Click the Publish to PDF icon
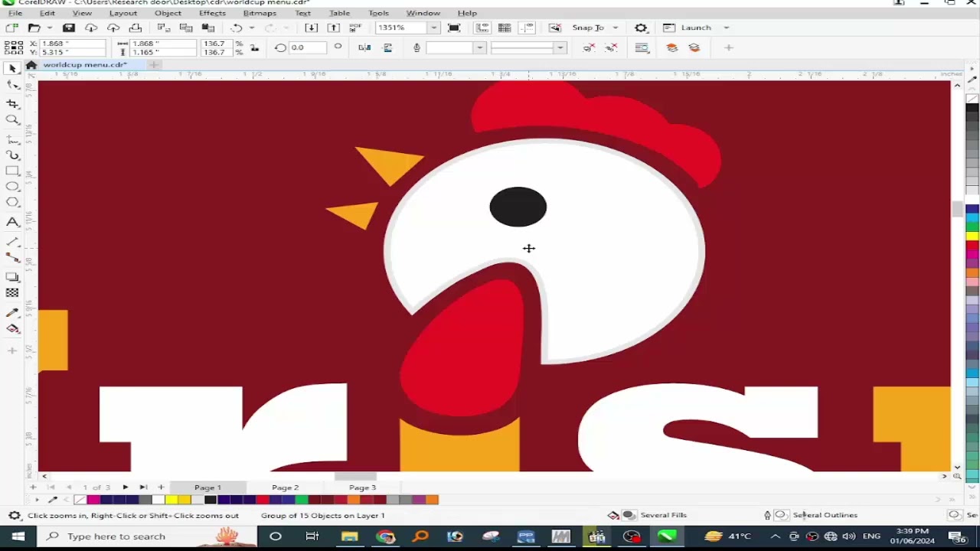The width and height of the screenshot is (980, 551). [355, 28]
